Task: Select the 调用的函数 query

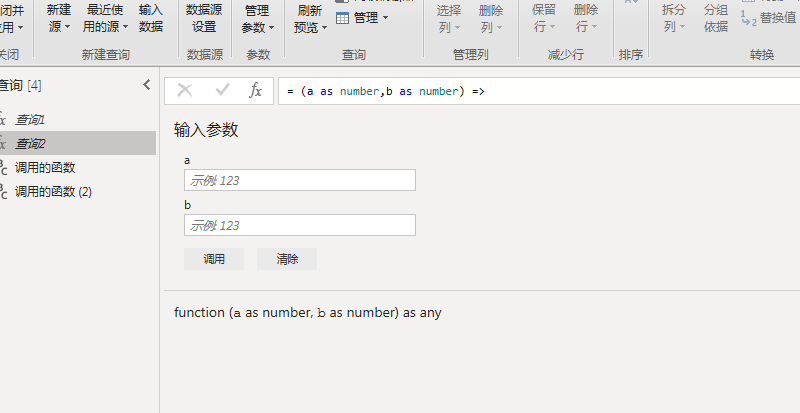Action: coord(45,167)
